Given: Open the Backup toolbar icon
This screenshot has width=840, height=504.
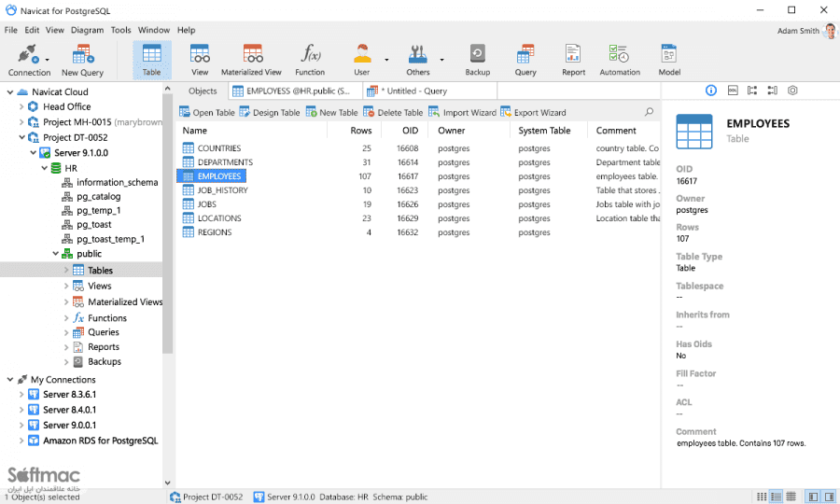Looking at the screenshot, I should 477,60.
